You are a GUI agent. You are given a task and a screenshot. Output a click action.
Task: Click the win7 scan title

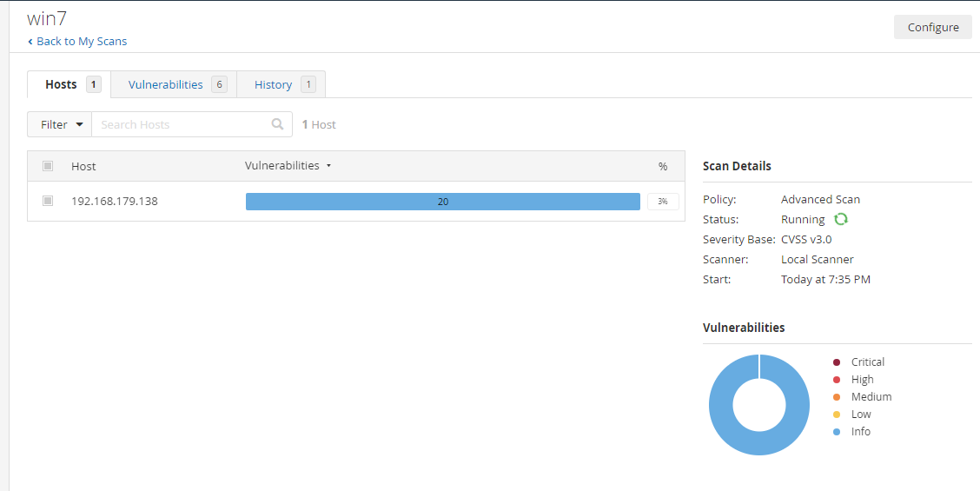[47, 19]
